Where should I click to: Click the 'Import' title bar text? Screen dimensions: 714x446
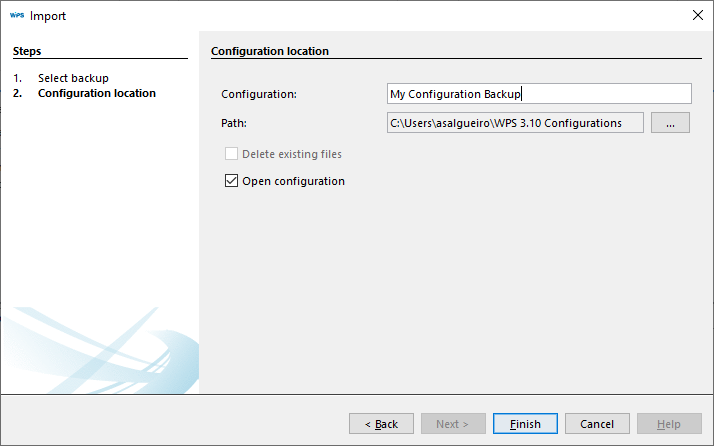[48, 16]
